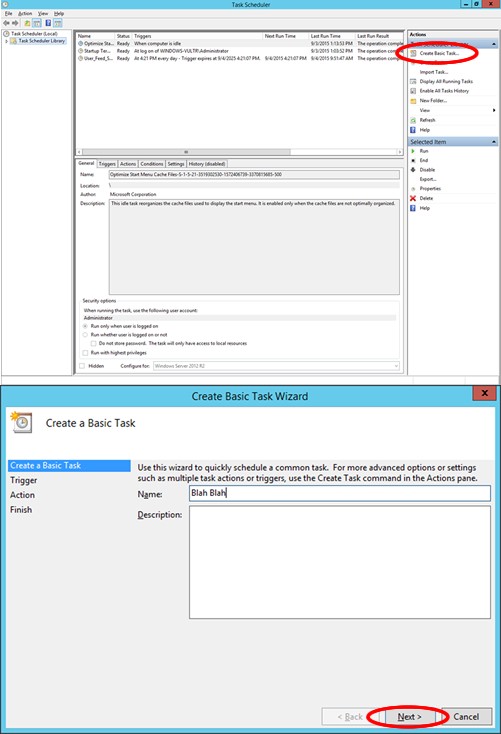
Task: Select the Optimize Sta... task row
Action: pos(239,44)
